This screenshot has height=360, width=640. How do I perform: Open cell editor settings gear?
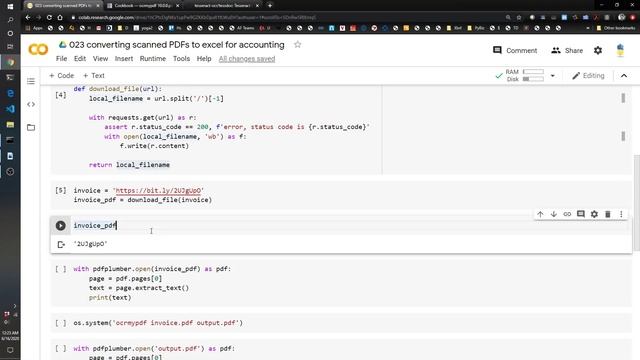(594, 214)
